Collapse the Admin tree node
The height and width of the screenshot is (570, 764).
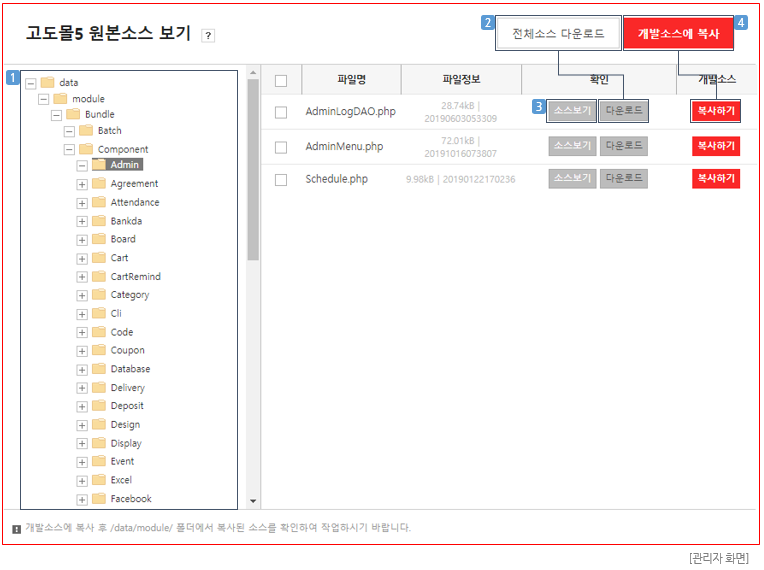tap(82, 166)
